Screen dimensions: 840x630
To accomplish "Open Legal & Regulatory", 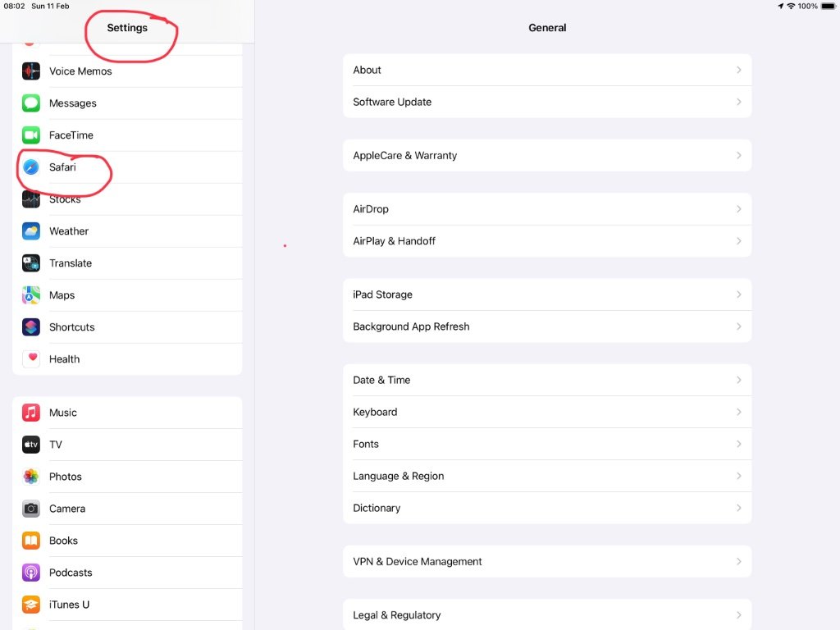I will coord(547,615).
